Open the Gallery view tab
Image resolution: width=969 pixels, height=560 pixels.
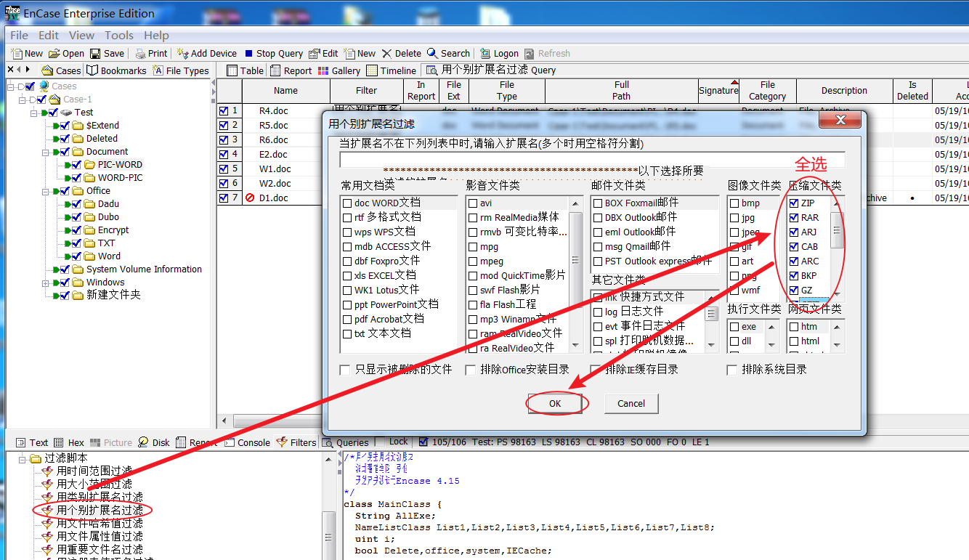339,70
